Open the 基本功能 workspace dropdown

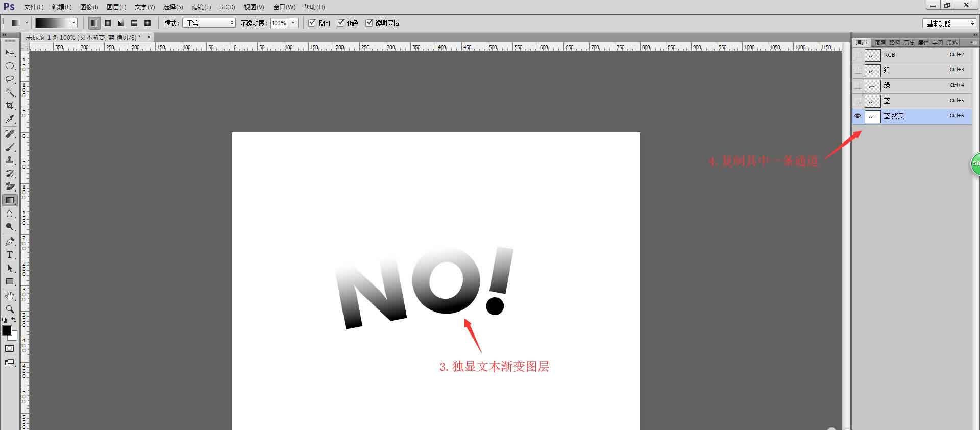point(949,23)
